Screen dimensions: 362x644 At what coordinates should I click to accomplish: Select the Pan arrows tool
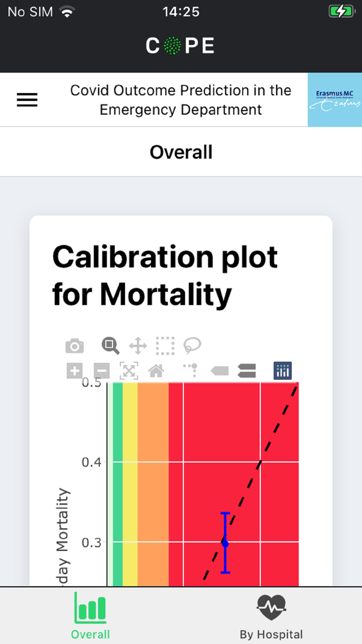click(x=138, y=346)
